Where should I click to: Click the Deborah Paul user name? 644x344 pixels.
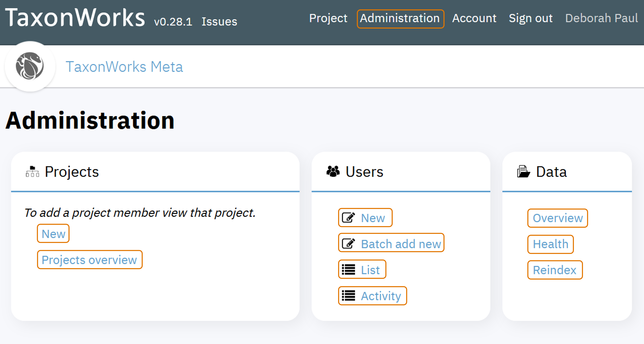tap(602, 18)
